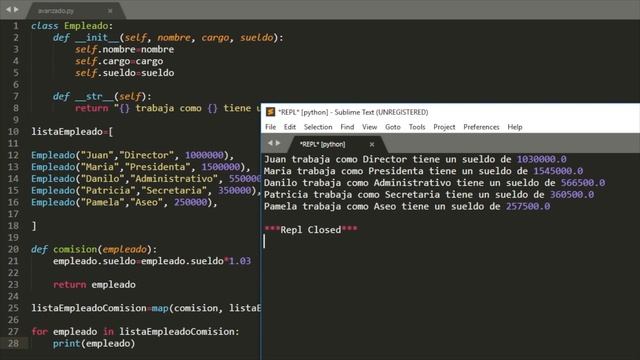This screenshot has width=640, height=360.
Task: Click output value 257500.0 in REPL
Action: click(x=528, y=207)
